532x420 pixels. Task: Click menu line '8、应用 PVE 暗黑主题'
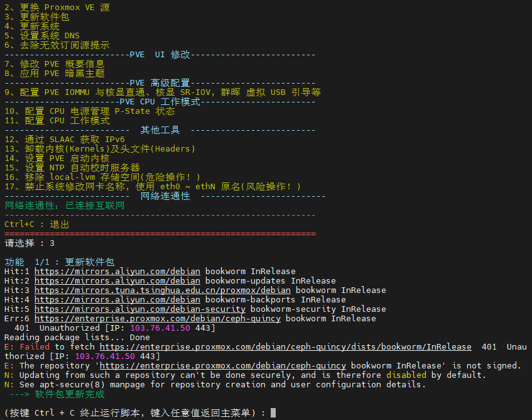[55, 74]
